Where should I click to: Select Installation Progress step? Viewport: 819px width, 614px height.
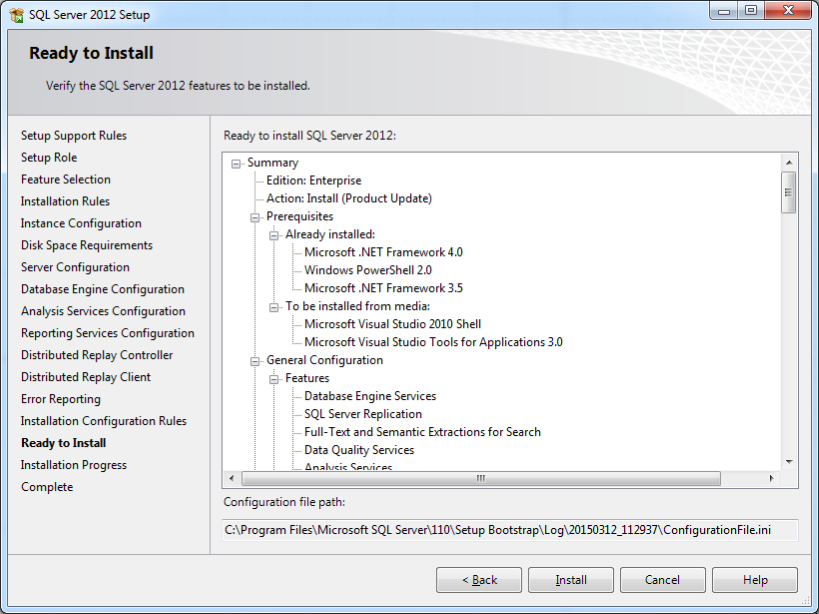click(74, 465)
